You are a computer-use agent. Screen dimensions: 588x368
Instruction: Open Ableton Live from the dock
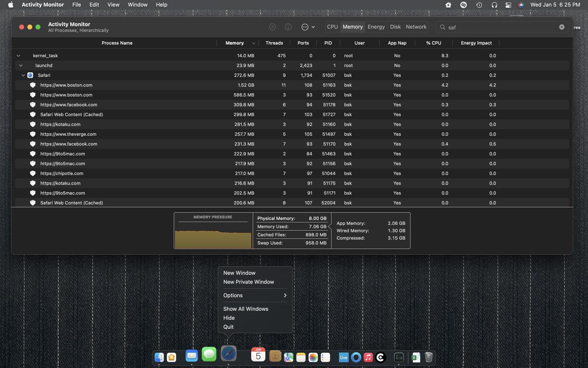(x=343, y=357)
